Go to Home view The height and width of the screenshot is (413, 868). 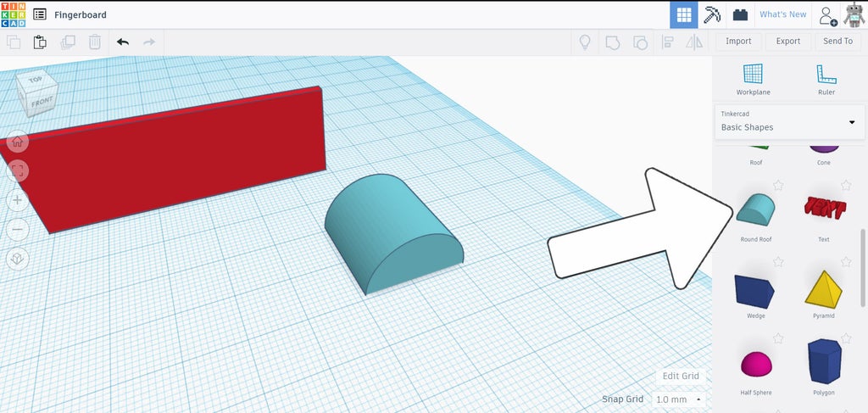[x=17, y=142]
